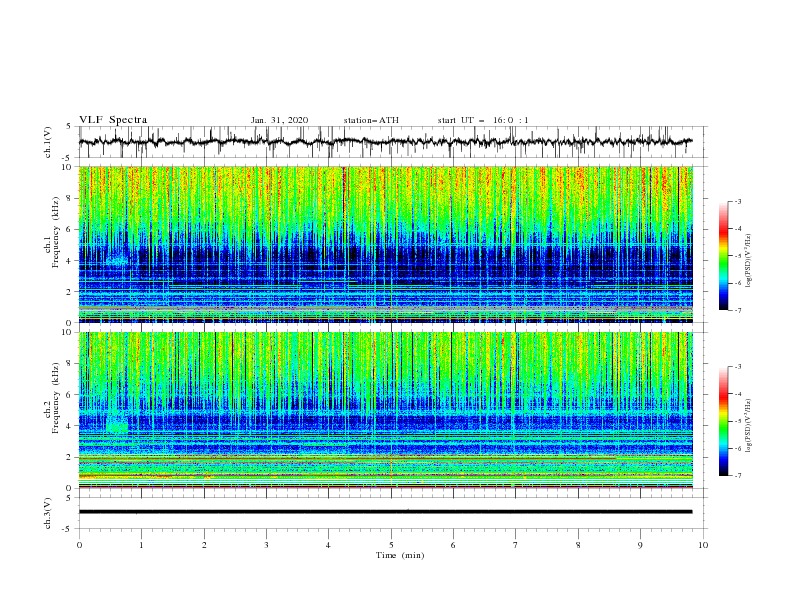The image size is (792, 612).
Task: Click the "Time (min)" axis label
Action: (400, 555)
